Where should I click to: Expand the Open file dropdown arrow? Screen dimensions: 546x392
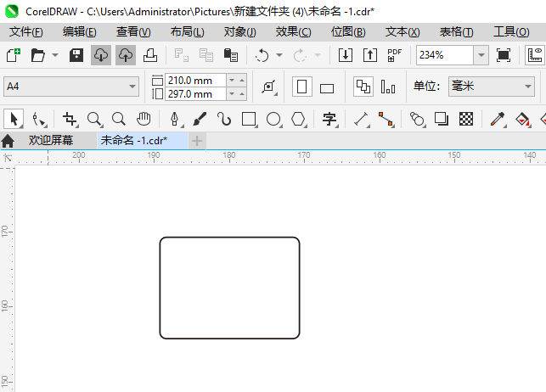click(55, 55)
